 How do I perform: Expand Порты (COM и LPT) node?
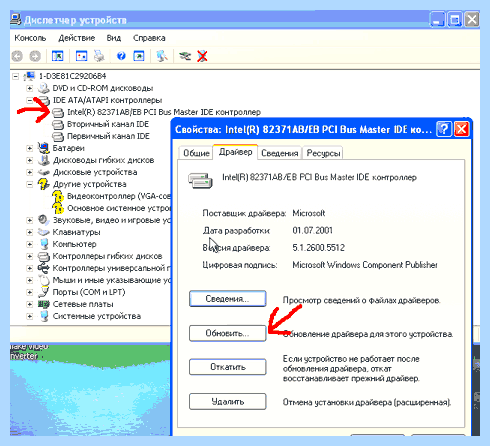point(30,292)
